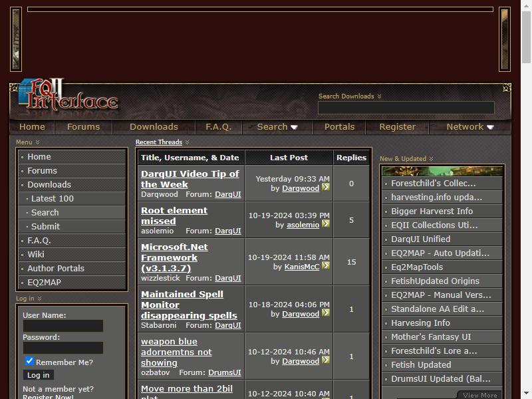Collapse the Search Downloads chevron

(379, 96)
